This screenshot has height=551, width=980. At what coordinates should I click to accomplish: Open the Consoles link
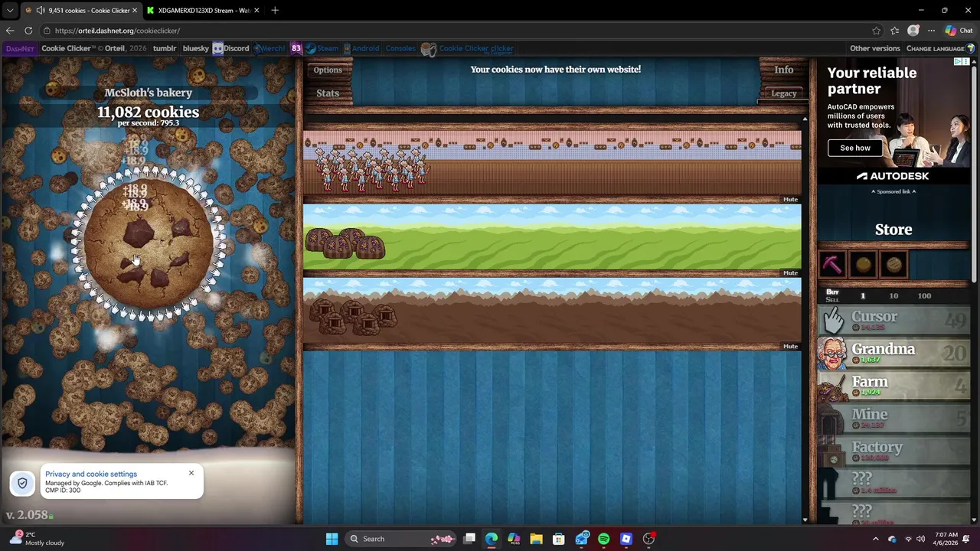pyautogui.click(x=400, y=48)
